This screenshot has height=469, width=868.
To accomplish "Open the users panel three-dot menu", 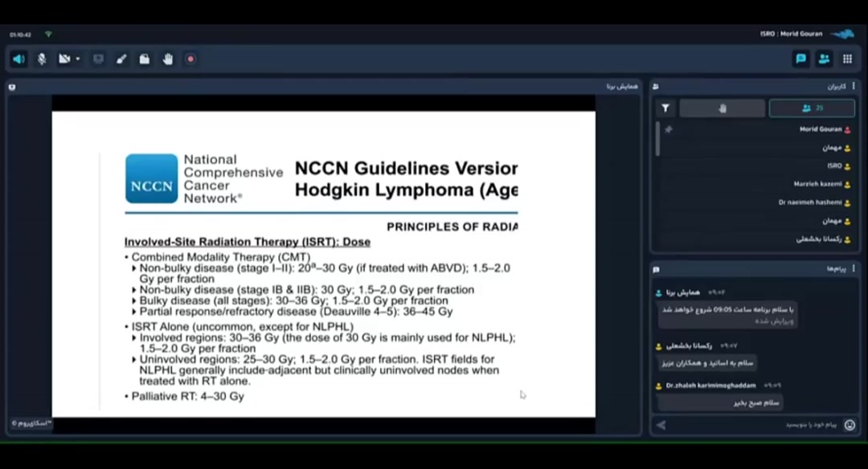I will click(x=854, y=86).
